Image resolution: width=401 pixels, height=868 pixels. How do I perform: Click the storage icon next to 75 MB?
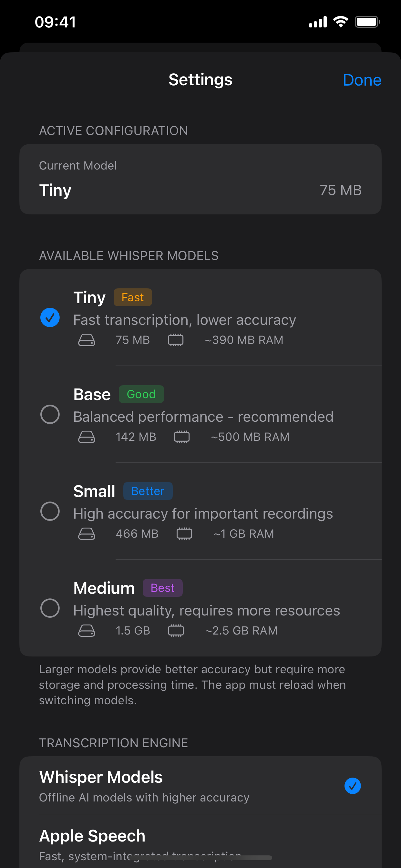(x=87, y=340)
